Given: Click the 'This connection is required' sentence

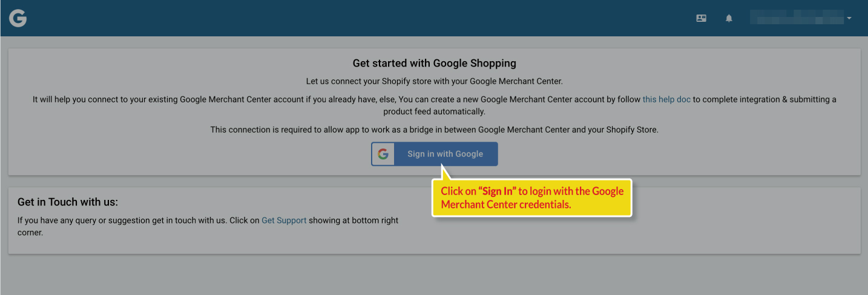Looking at the screenshot, I should [x=434, y=130].
